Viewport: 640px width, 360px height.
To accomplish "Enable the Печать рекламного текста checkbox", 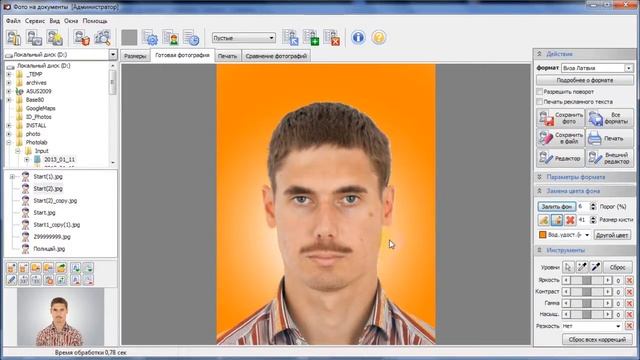I will click(539, 102).
